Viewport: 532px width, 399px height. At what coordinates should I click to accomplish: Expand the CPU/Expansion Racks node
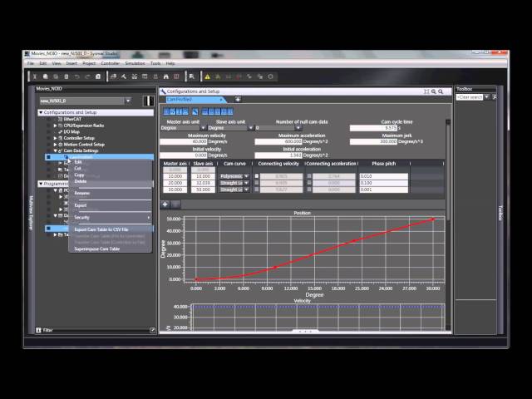(56, 126)
